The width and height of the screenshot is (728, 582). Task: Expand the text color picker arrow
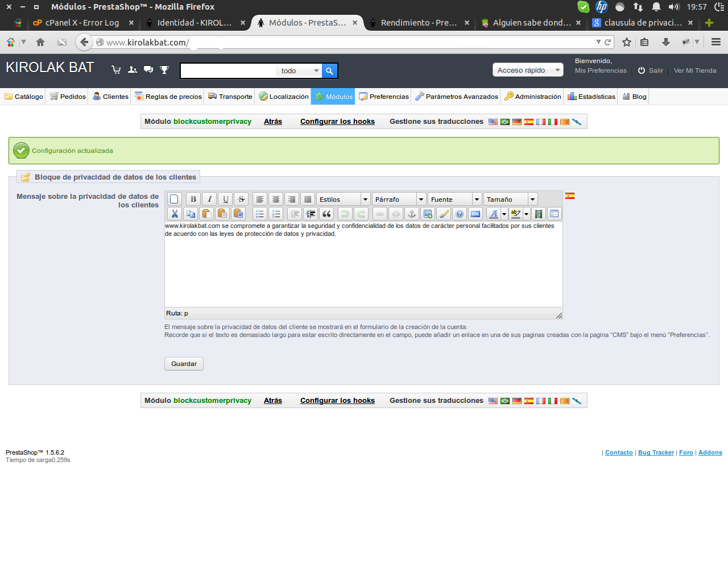tap(504, 214)
